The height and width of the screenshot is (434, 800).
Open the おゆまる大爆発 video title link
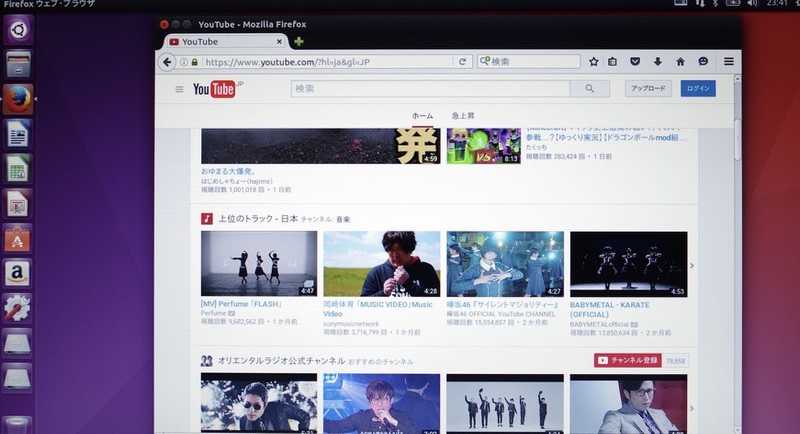coord(228,171)
